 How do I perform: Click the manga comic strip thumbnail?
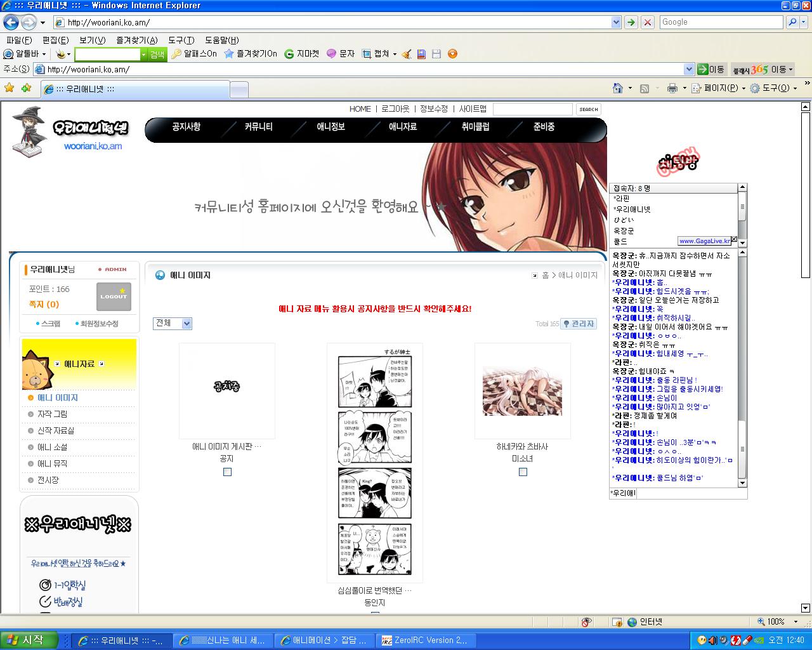[375, 462]
